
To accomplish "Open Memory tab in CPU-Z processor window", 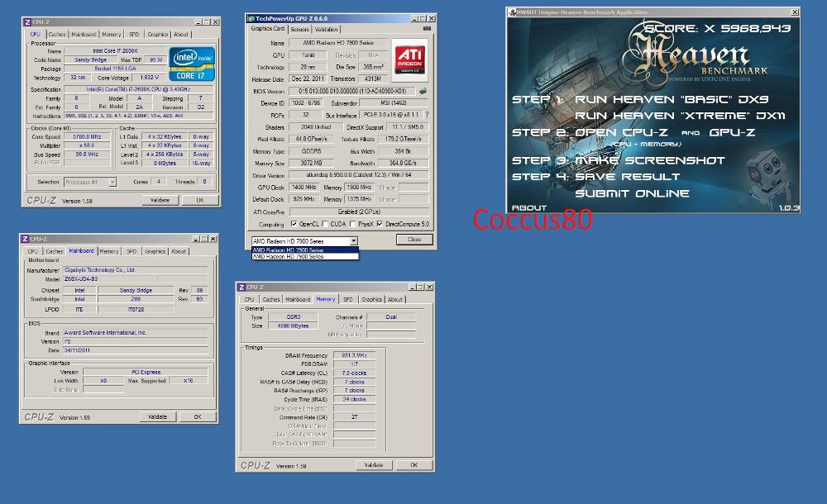I will point(112,34).
